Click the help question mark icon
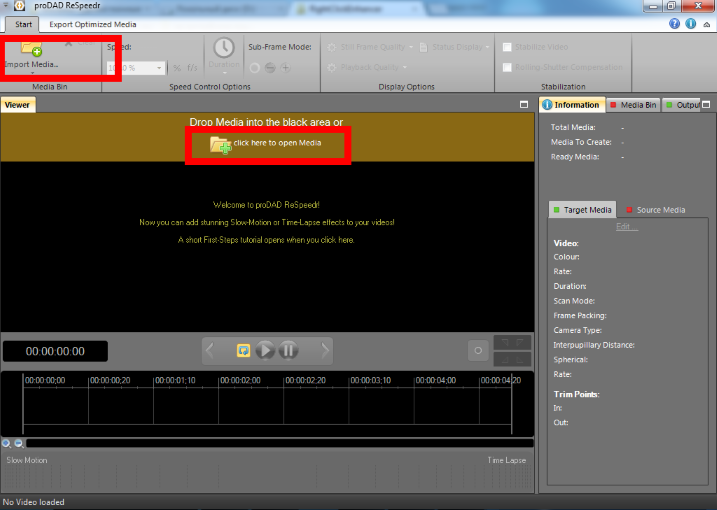717x510 pixels. coord(675,23)
